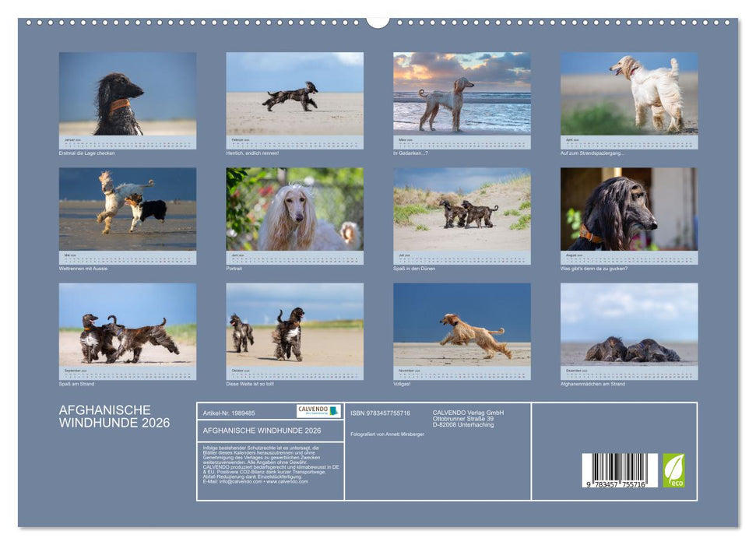This screenshot has height=545, width=756.
Task: Click the E-Mail info@calvendo.com link
Action: tap(241, 483)
